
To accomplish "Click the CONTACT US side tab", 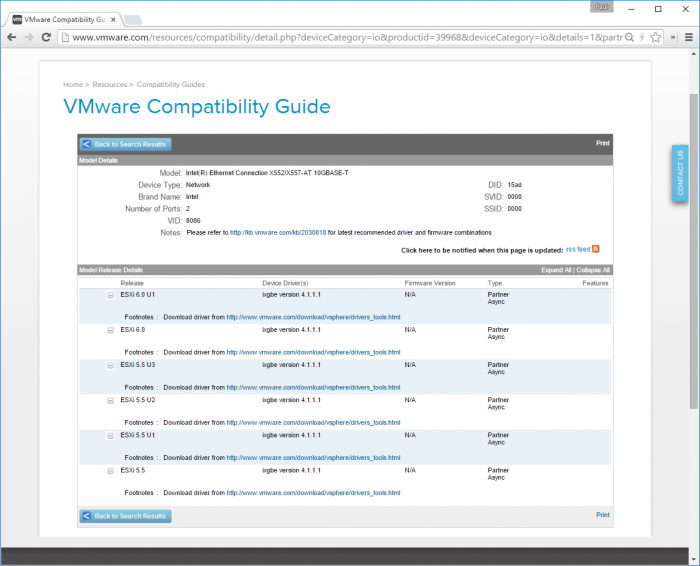I will tap(680, 173).
